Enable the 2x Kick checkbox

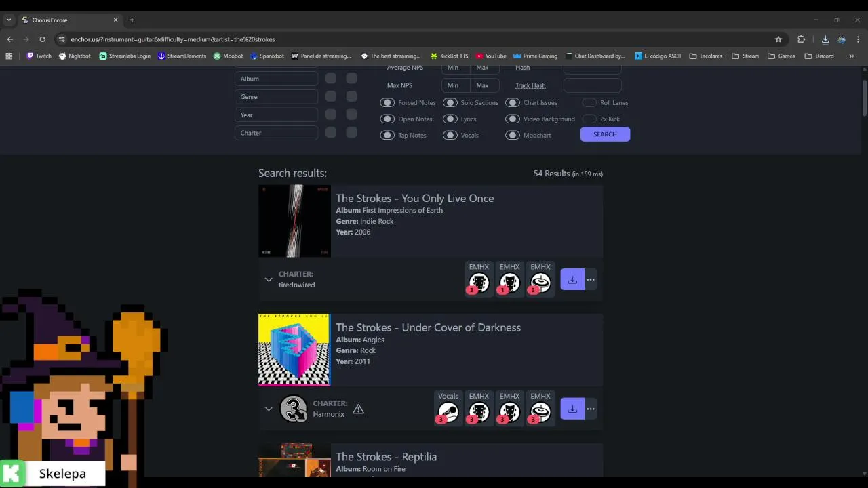click(x=589, y=119)
